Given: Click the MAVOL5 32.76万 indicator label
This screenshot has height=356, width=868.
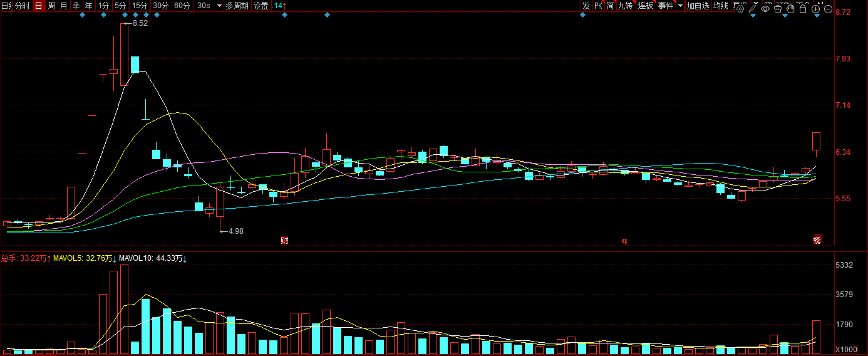Looking at the screenshot, I should pyautogui.click(x=85, y=258).
